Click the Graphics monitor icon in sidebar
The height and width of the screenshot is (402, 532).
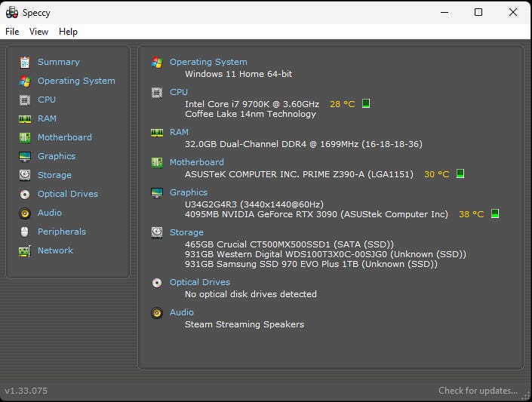coord(25,156)
